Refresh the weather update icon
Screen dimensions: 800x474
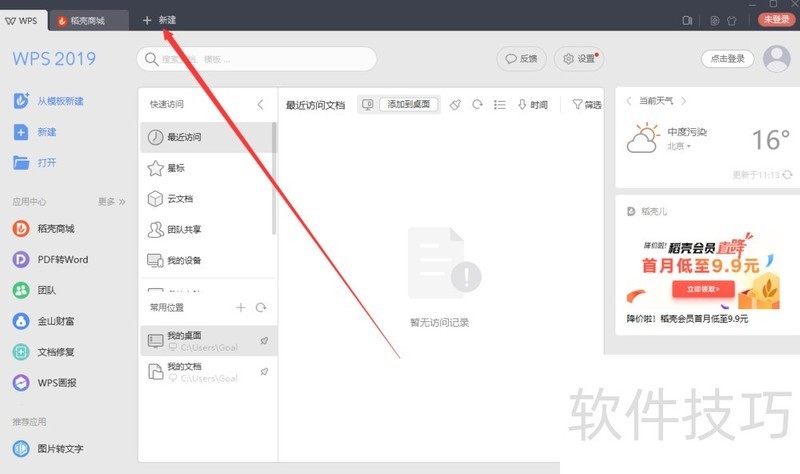pos(787,175)
